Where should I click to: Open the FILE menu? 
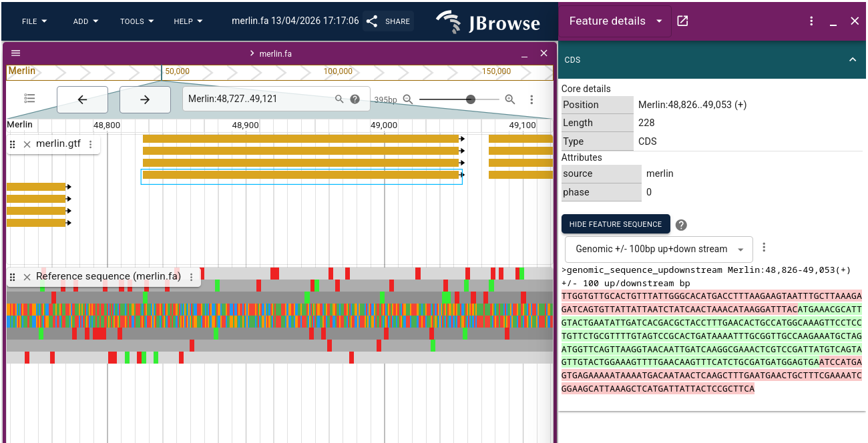33,21
